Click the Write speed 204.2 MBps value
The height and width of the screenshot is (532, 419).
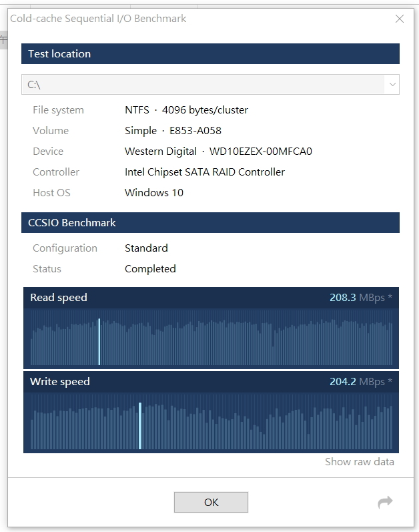click(x=343, y=382)
